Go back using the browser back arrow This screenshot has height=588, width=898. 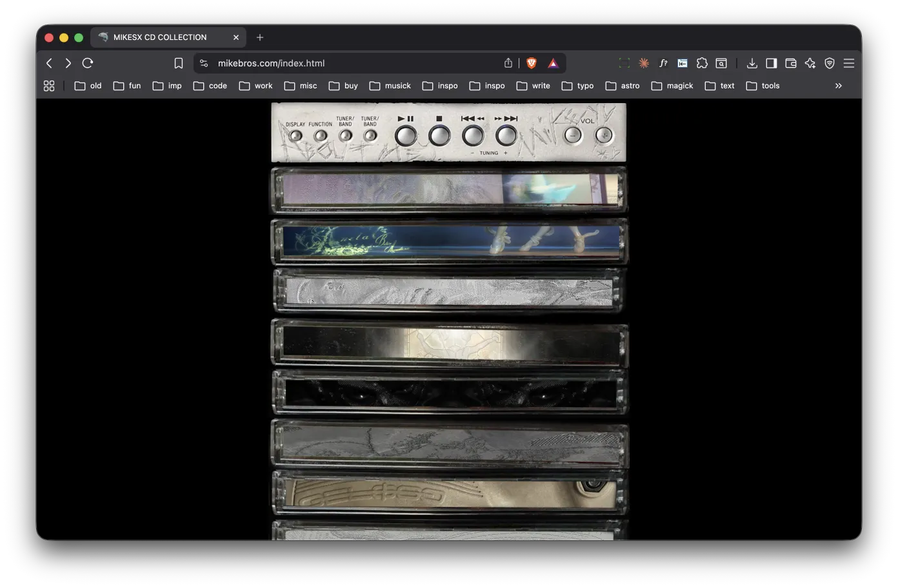click(x=49, y=63)
